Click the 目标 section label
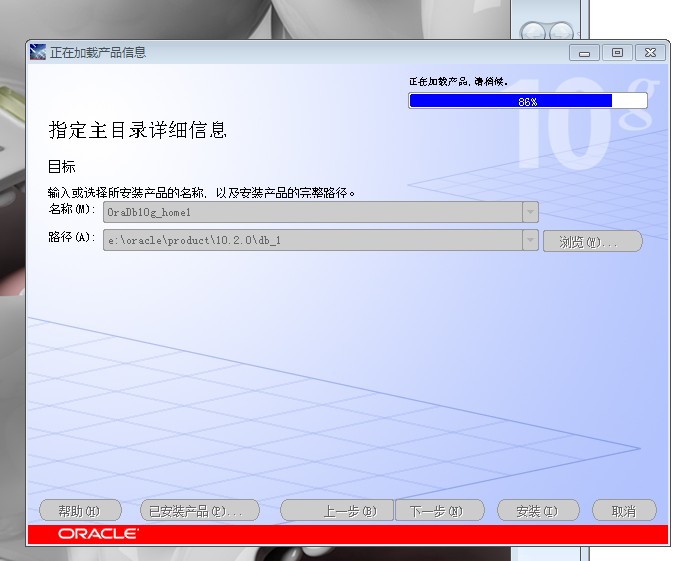This screenshot has width=685, height=561. click(62, 166)
